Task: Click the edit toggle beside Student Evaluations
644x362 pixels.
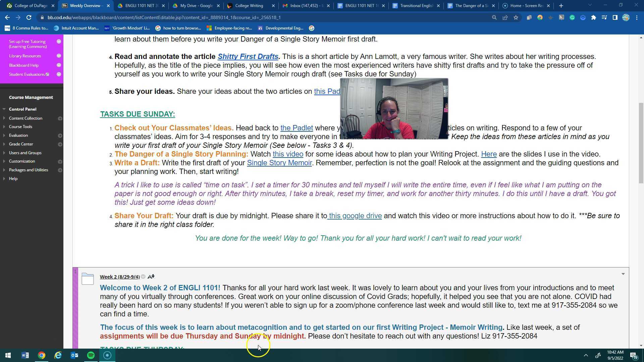Action: point(47,74)
